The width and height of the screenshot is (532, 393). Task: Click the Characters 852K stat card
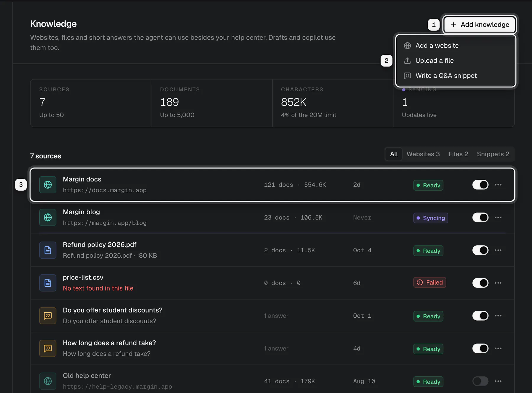(x=332, y=103)
